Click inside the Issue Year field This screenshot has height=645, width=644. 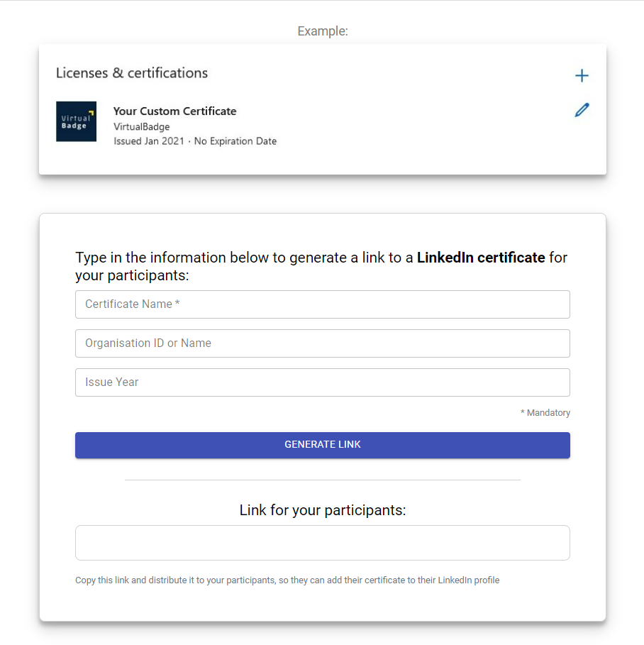[323, 382]
